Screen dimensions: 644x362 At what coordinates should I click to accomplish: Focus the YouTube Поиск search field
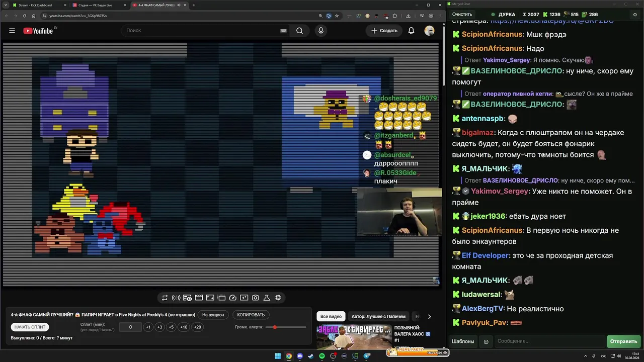click(201, 31)
